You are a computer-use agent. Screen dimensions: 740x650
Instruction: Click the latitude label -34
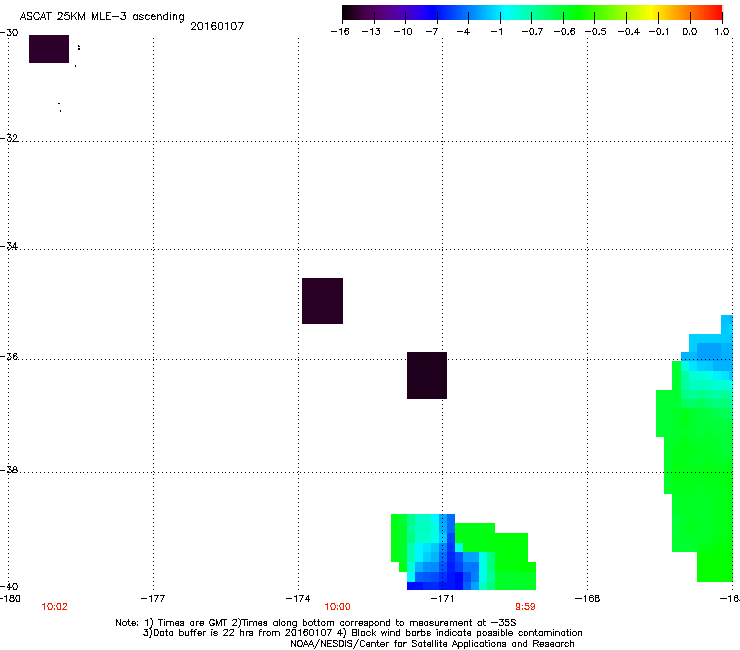[9, 246]
